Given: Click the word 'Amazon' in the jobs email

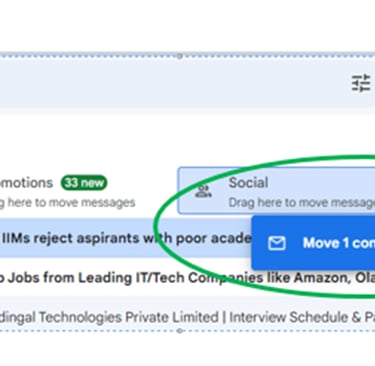Looking at the screenshot, I should [321, 277].
